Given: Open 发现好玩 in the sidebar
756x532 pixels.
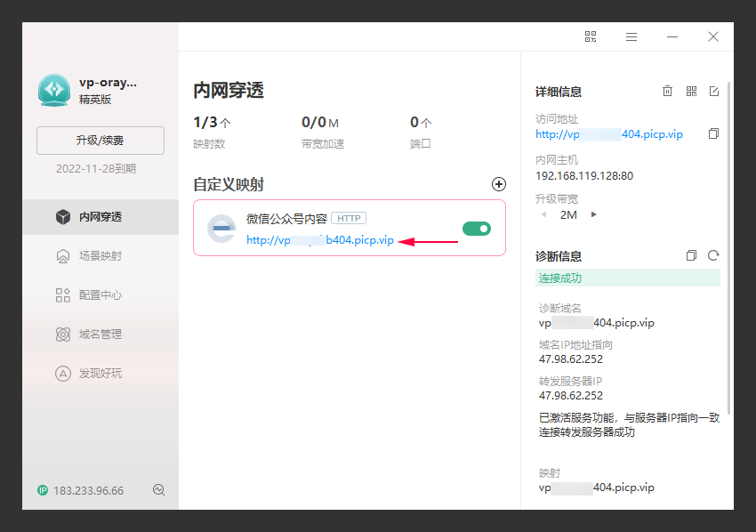Looking at the screenshot, I should 100,374.
